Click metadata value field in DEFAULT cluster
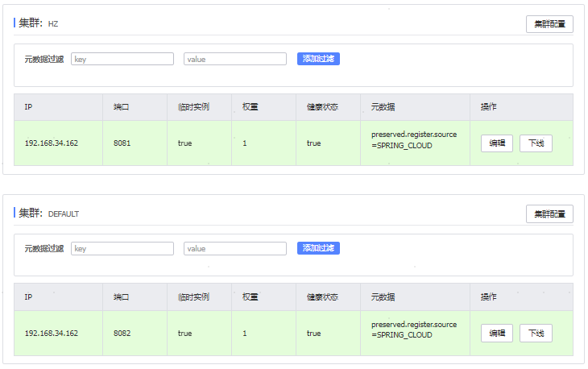Viewport: 588px width, 369px height. coord(235,249)
